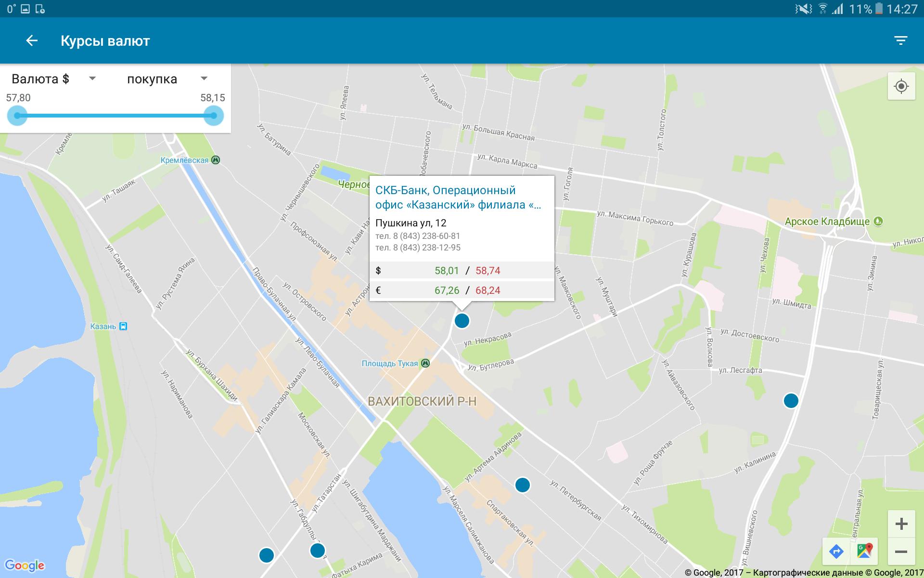Open the filter icon at top right
The width and height of the screenshot is (924, 578).
tap(901, 40)
